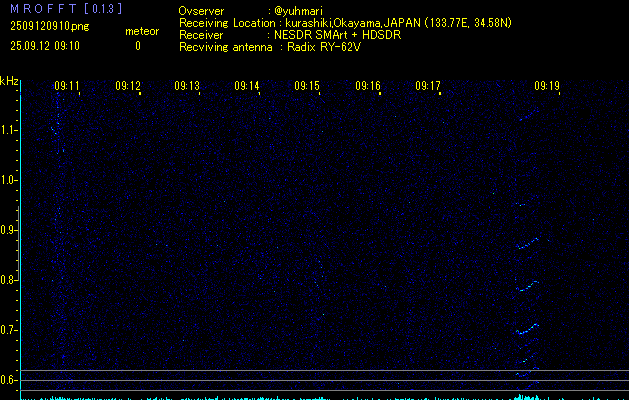Click the curved echo trace near 0.78 kHz
Screen dimensions: 629x400
click(x=529, y=286)
